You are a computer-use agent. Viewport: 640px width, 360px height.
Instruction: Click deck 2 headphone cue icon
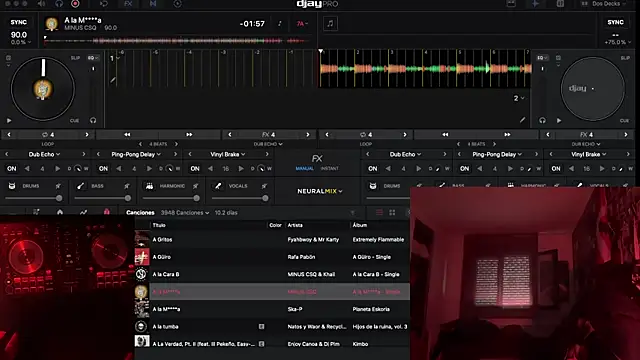(x=542, y=120)
